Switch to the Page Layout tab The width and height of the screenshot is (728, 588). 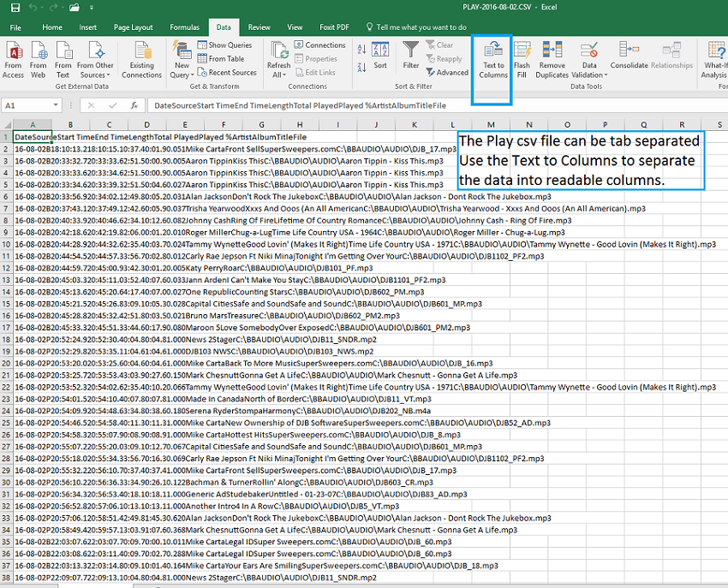coord(134,27)
